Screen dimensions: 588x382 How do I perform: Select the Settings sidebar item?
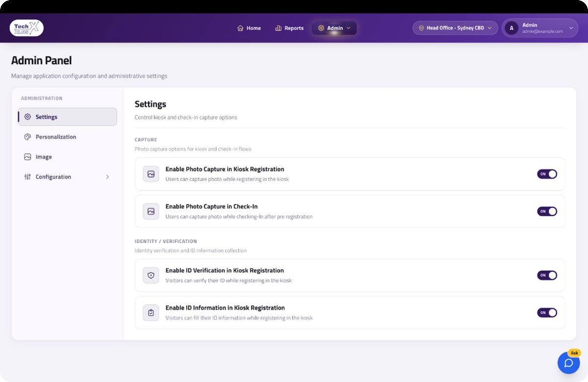tap(68, 117)
